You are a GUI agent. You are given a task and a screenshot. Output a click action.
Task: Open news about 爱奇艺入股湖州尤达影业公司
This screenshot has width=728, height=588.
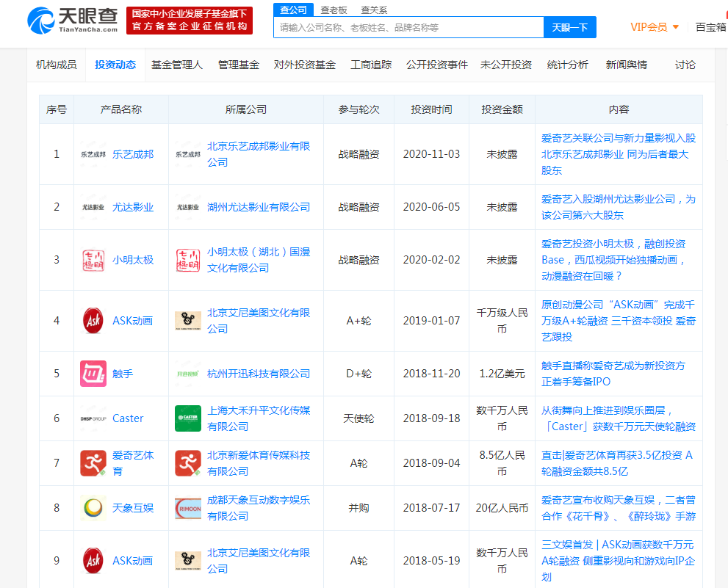click(619, 207)
